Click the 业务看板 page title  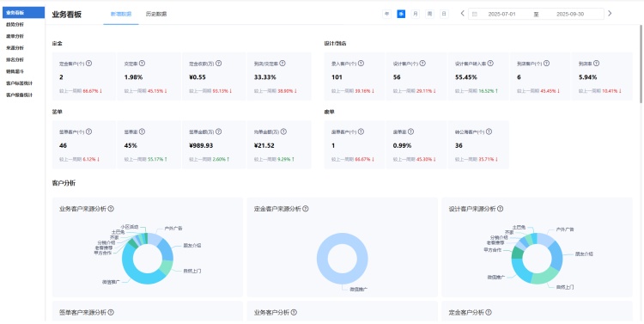click(67, 15)
